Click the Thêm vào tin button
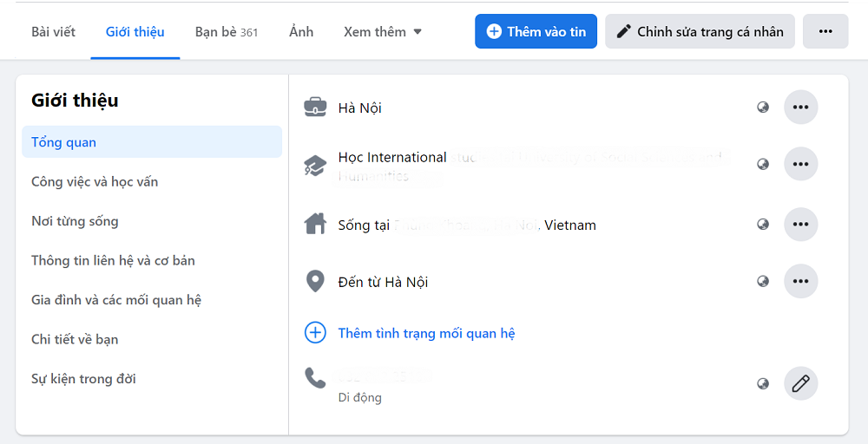This screenshot has height=444, width=868. coord(536,31)
